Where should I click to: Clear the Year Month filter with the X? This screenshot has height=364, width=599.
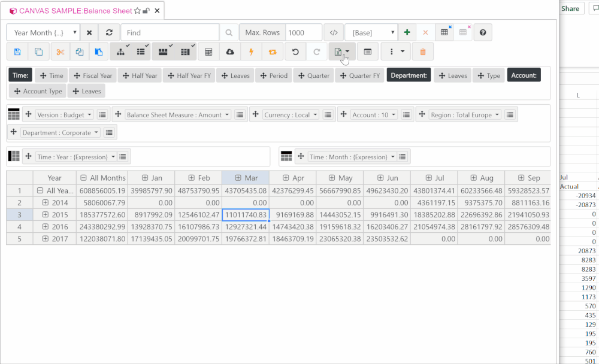pyautogui.click(x=89, y=32)
